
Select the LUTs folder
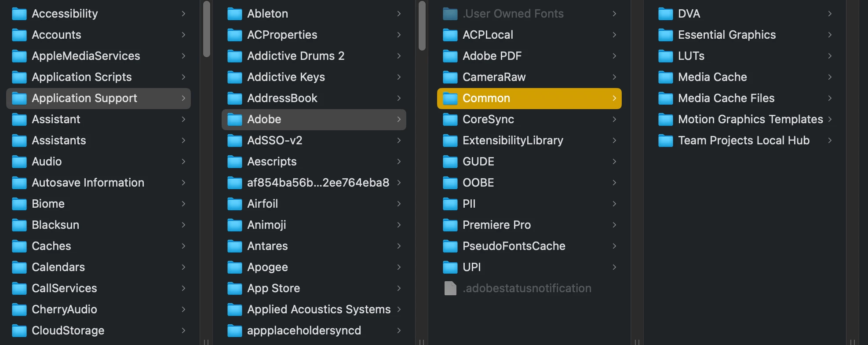point(691,56)
